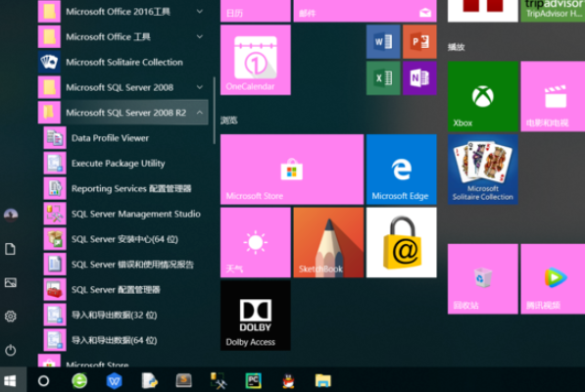Open the SketchBook tile
The image size is (585, 392).
328,242
